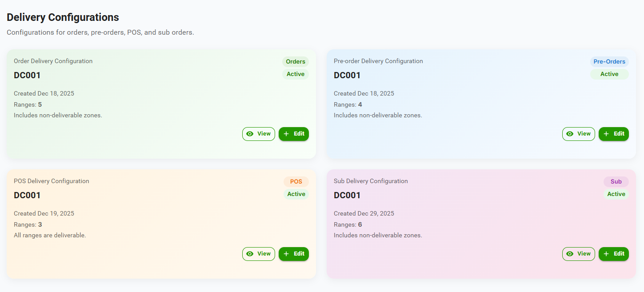The width and height of the screenshot is (644, 292).
Task: Click the plus icon on Order Delivery's Edit button
Action: coord(286,134)
